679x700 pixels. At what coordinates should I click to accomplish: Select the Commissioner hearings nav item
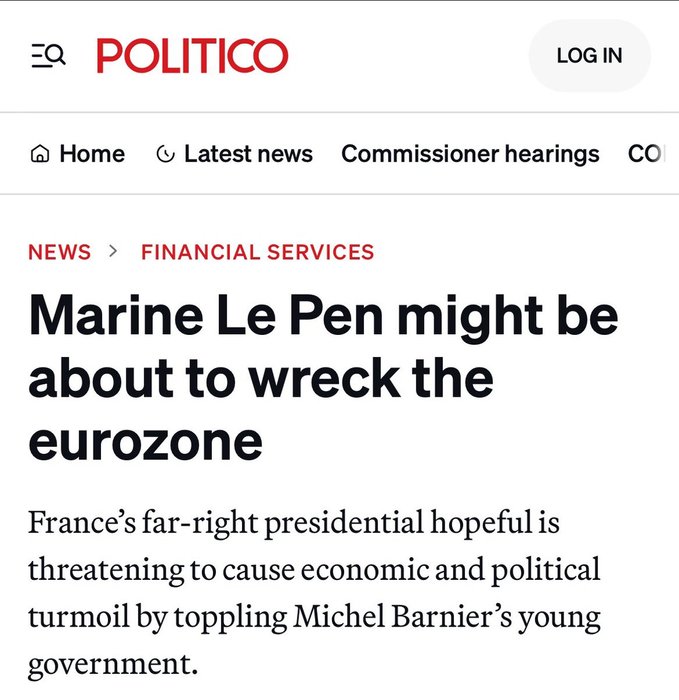click(470, 154)
